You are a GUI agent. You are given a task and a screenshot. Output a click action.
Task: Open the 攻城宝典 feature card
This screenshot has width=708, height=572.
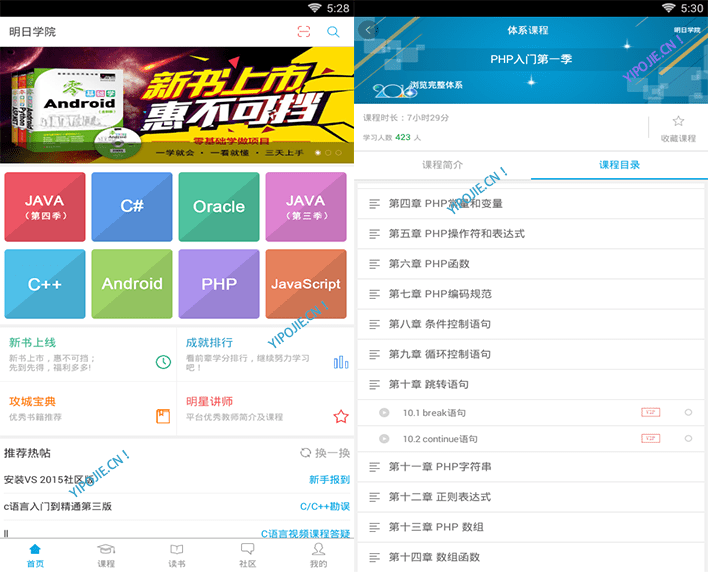88,409
